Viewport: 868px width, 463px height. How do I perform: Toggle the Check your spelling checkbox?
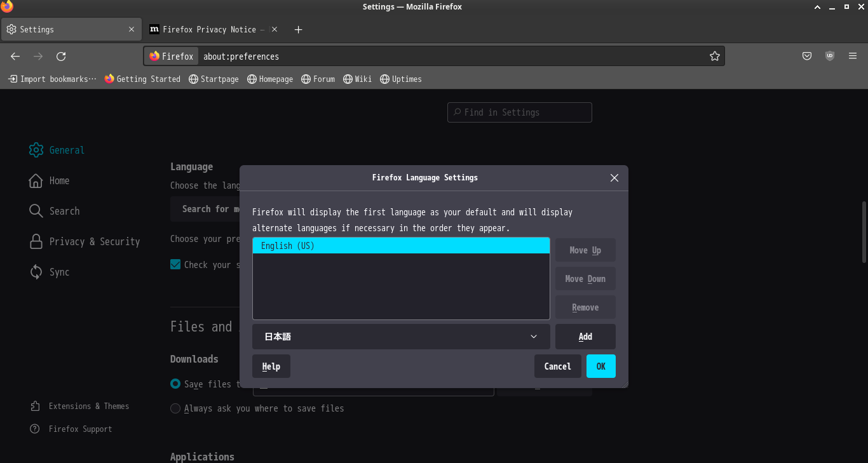175,264
